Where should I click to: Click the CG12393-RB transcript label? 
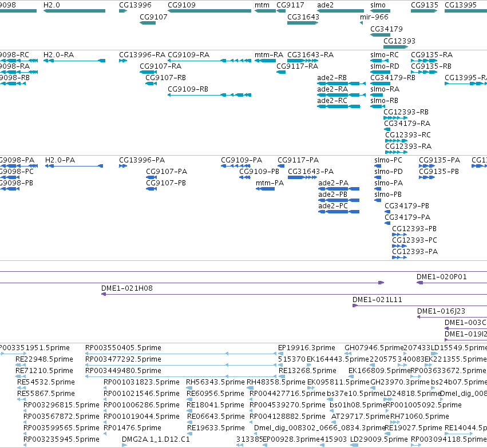406,112
